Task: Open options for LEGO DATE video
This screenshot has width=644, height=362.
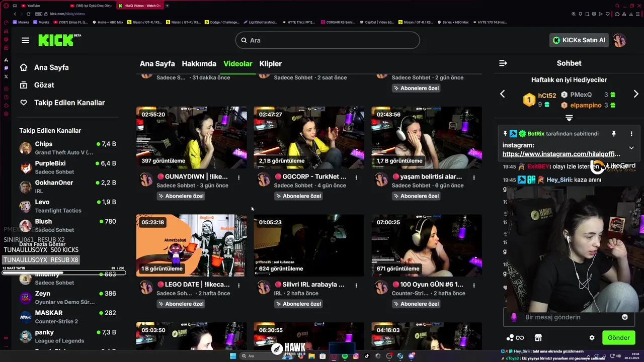Action: pyautogui.click(x=238, y=285)
